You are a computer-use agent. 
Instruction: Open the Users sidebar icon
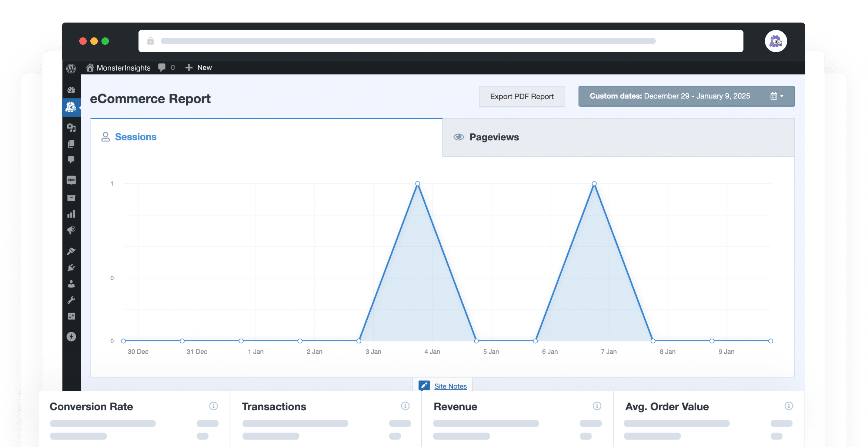click(71, 284)
